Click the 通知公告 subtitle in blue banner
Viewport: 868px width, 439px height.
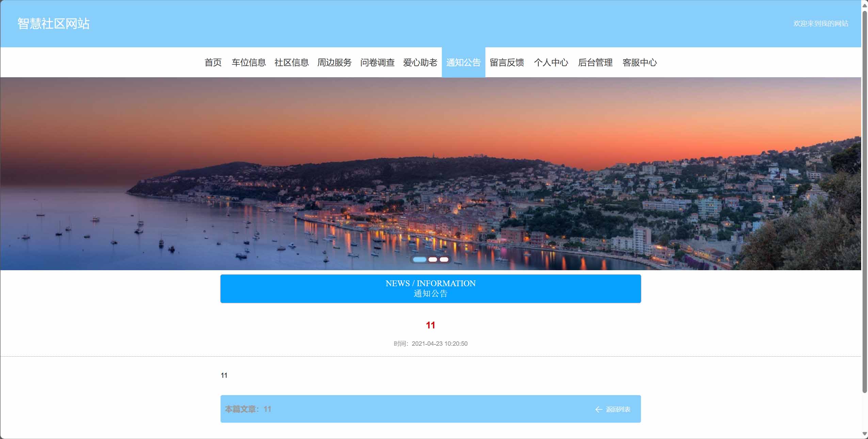(x=431, y=293)
